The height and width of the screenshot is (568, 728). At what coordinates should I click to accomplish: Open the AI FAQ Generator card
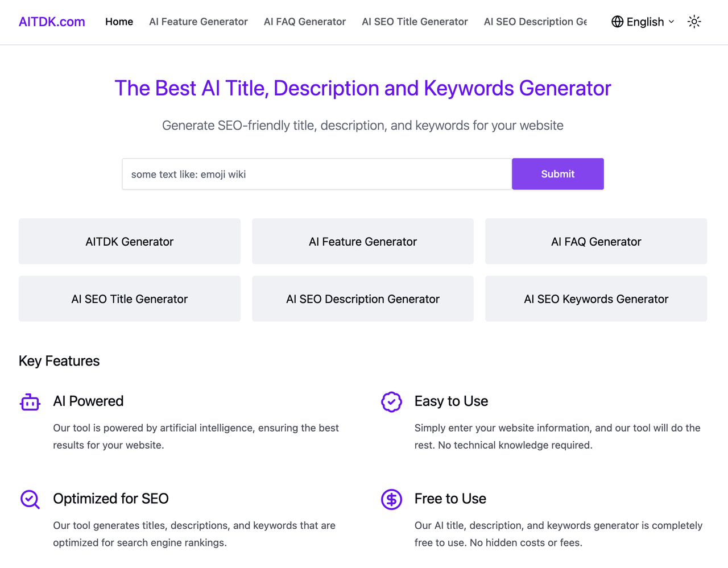(x=596, y=241)
